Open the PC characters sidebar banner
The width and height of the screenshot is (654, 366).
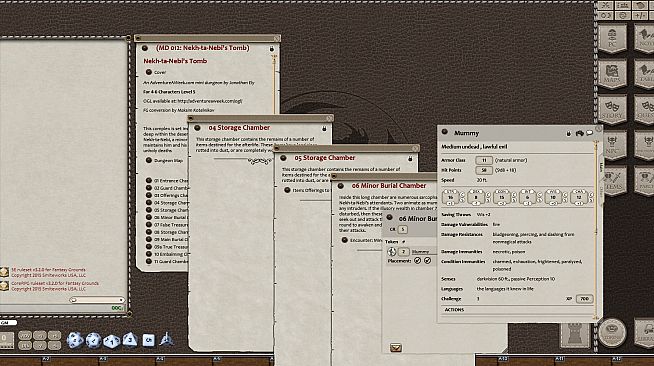click(x=612, y=38)
